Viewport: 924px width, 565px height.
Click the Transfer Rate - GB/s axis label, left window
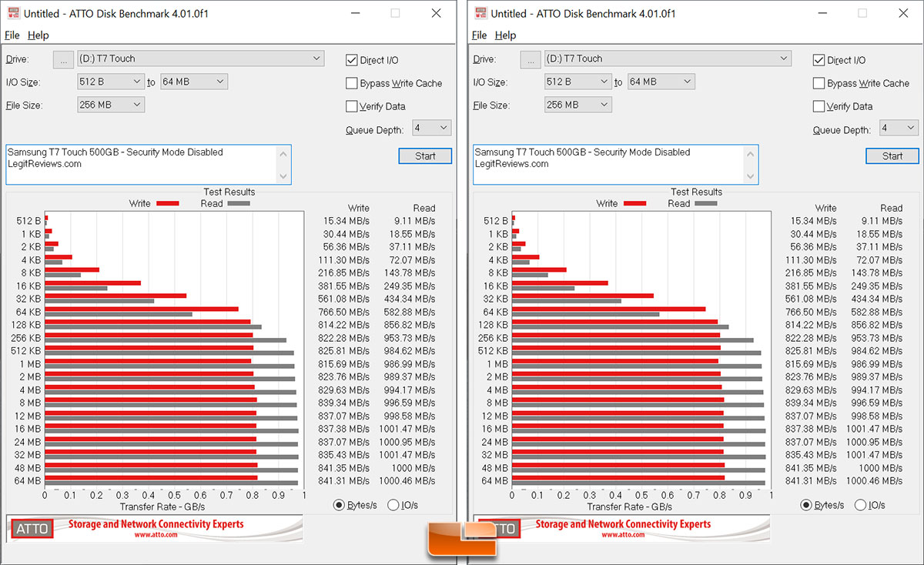[162, 506]
